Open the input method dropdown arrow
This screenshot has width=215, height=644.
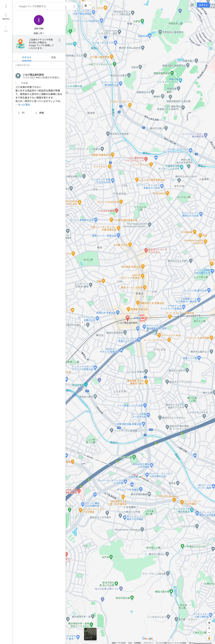click(90, 5)
